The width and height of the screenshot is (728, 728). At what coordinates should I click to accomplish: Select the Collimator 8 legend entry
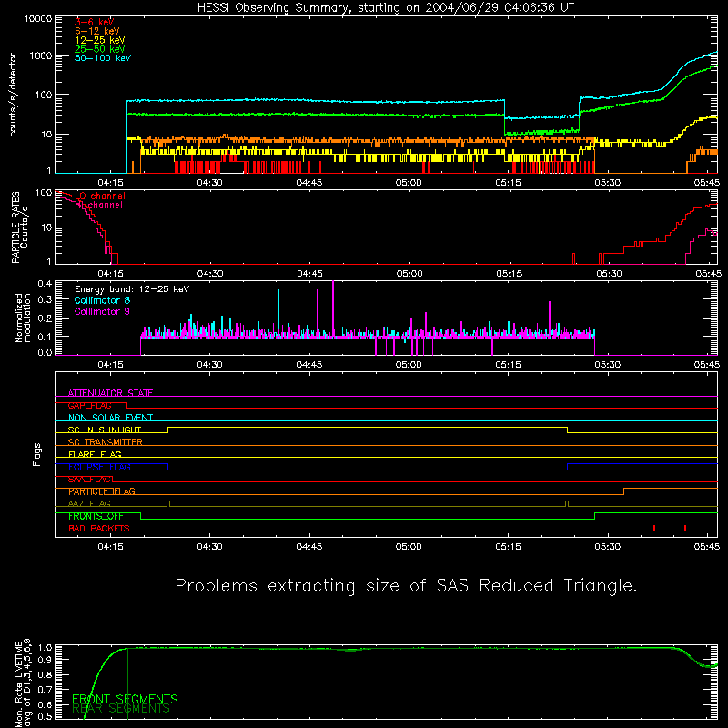click(x=102, y=300)
